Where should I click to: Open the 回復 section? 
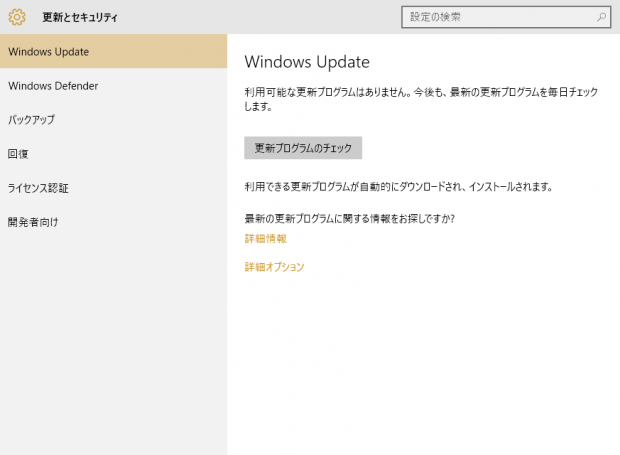[x=113, y=154]
